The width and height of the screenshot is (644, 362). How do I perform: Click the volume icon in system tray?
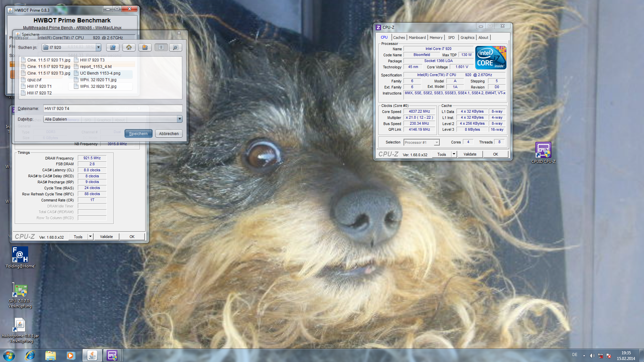point(592,356)
